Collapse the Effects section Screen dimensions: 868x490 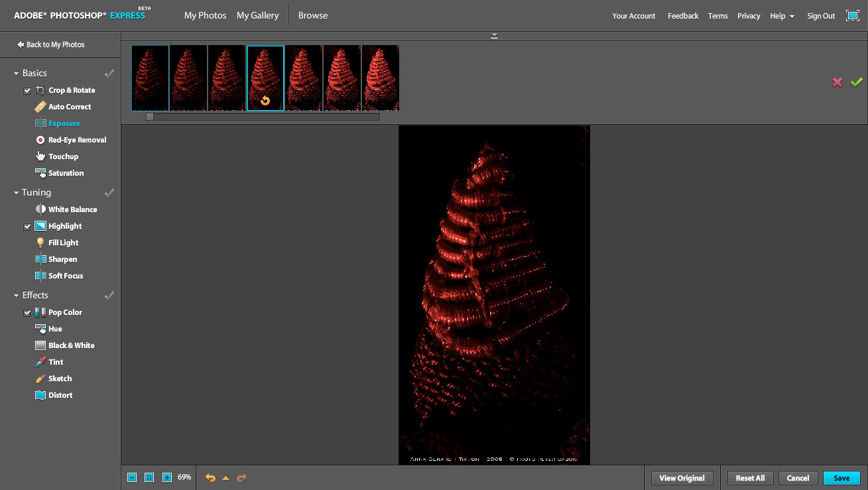pyautogui.click(x=17, y=296)
